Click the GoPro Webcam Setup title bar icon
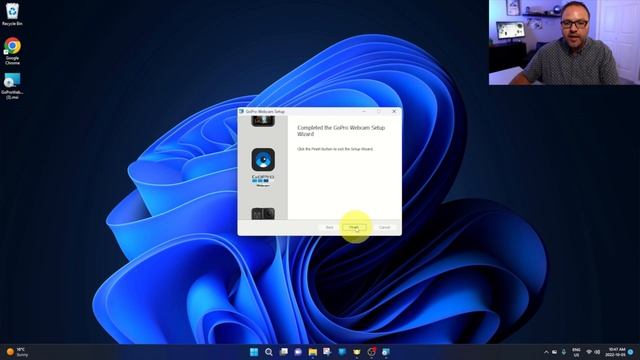Screen dimensions: 640x360 point(241,111)
